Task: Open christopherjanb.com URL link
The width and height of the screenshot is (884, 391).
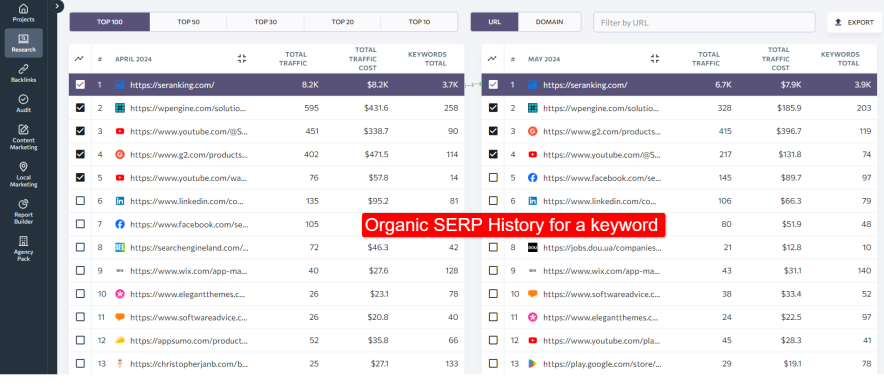Action: (x=189, y=364)
